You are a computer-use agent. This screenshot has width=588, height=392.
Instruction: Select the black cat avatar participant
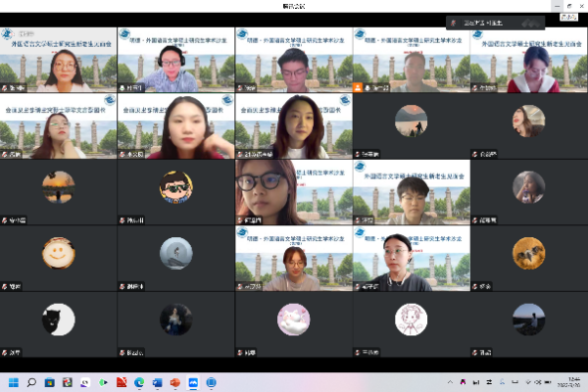[58, 318]
